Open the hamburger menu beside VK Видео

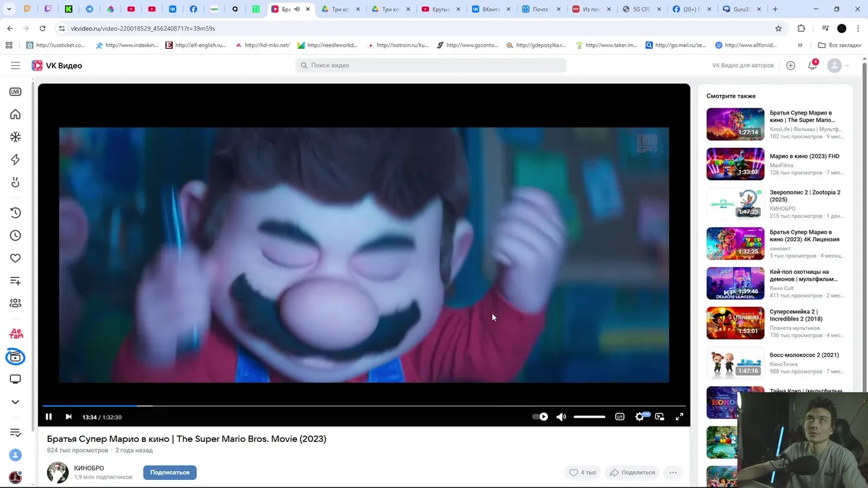[15, 65]
